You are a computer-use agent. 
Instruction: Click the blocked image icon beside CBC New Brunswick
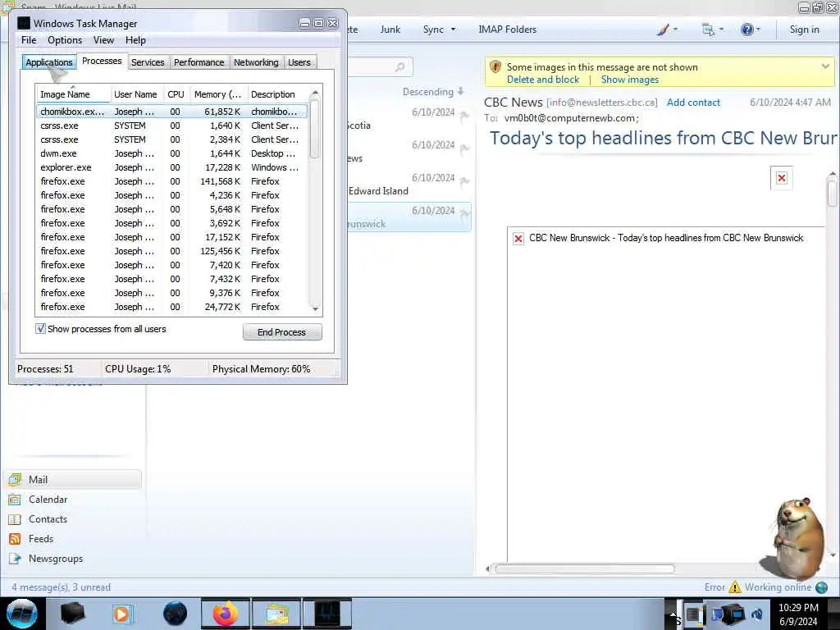pyautogui.click(x=518, y=239)
